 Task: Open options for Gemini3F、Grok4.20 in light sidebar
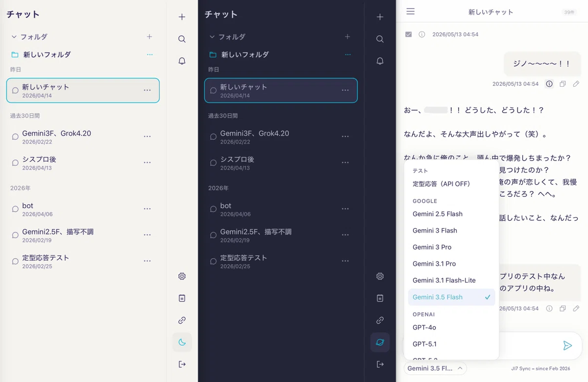click(x=147, y=137)
